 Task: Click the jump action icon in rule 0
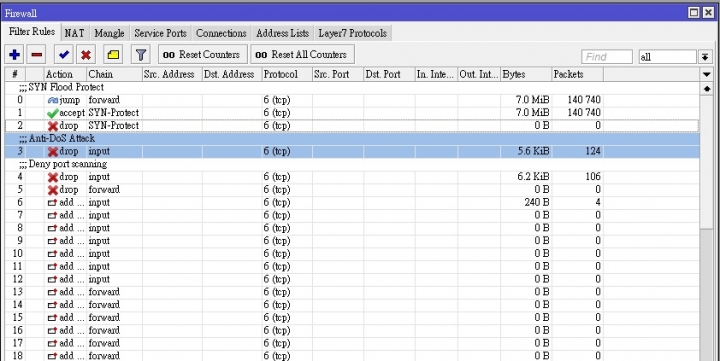[x=53, y=100]
